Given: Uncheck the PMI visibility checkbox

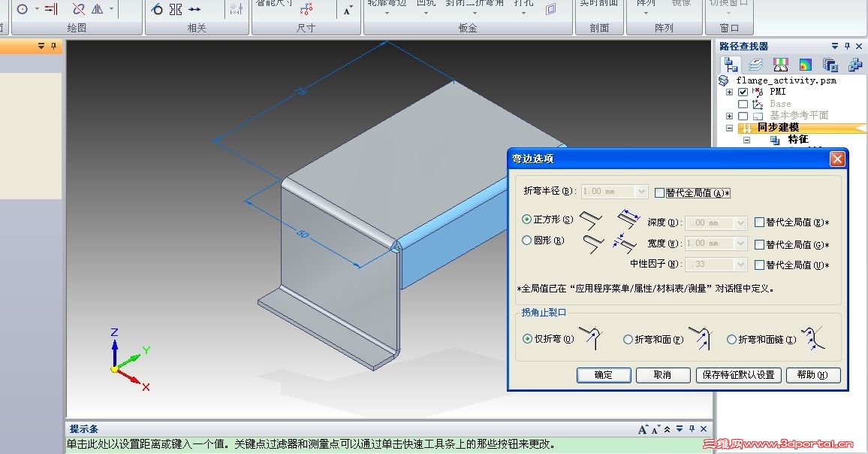Looking at the screenshot, I should tap(743, 92).
